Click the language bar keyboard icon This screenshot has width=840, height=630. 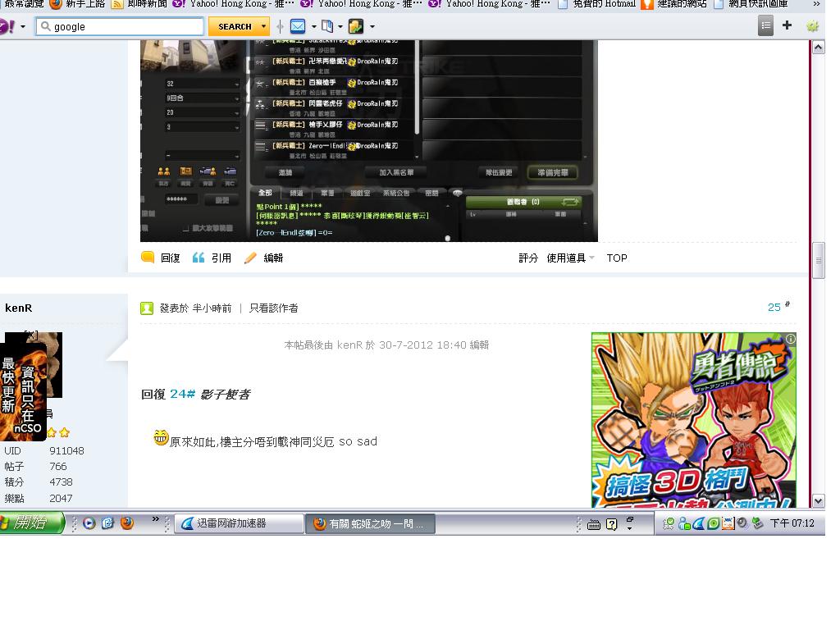(x=594, y=525)
